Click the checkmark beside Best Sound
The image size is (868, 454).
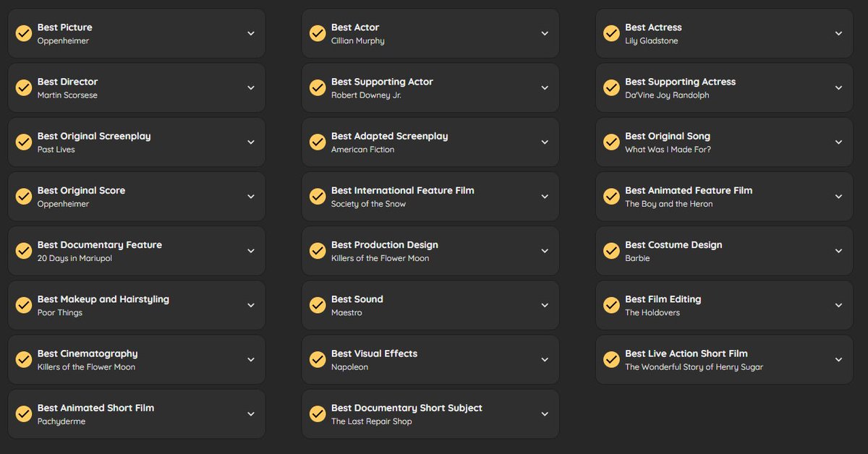(318, 305)
